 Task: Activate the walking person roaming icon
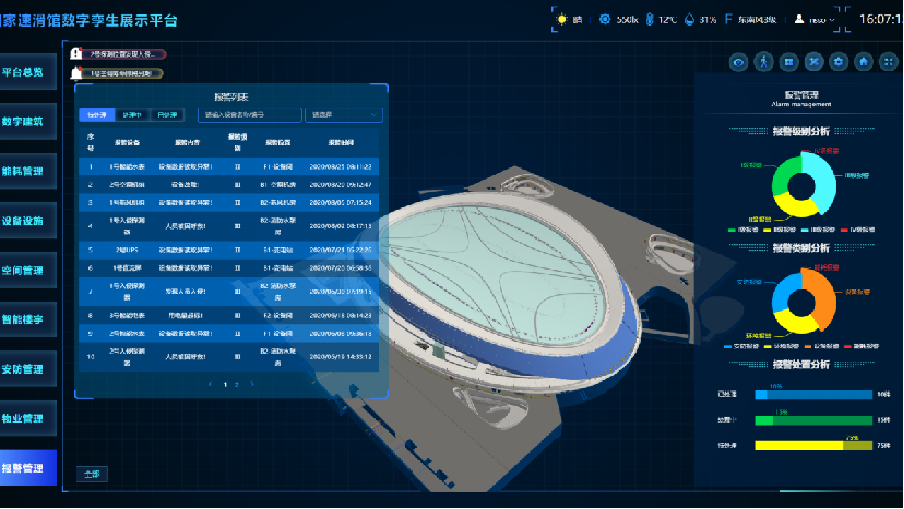[x=763, y=62]
